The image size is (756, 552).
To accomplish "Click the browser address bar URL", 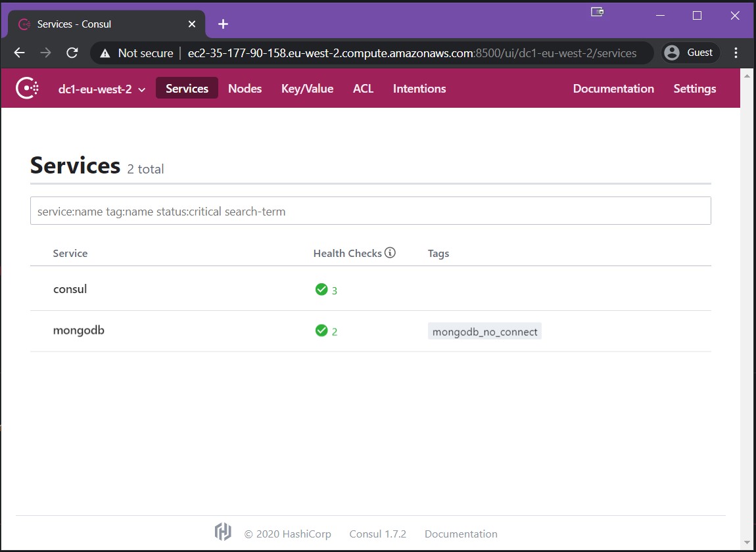I will tap(412, 53).
